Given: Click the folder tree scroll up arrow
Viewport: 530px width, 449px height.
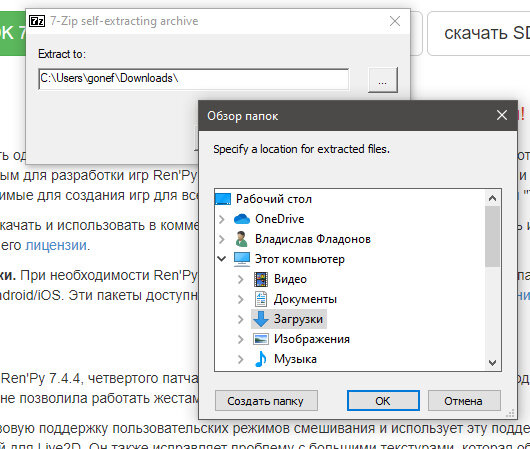Looking at the screenshot, I should (x=492, y=198).
